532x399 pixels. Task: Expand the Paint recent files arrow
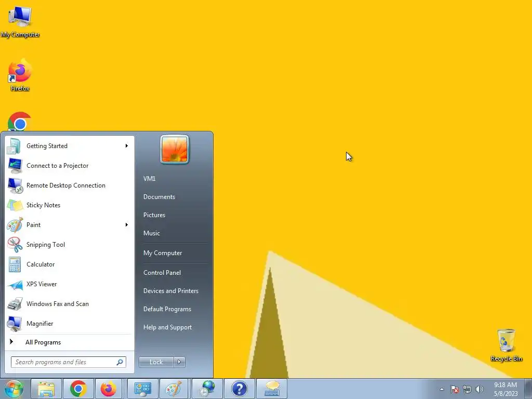(x=127, y=224)
